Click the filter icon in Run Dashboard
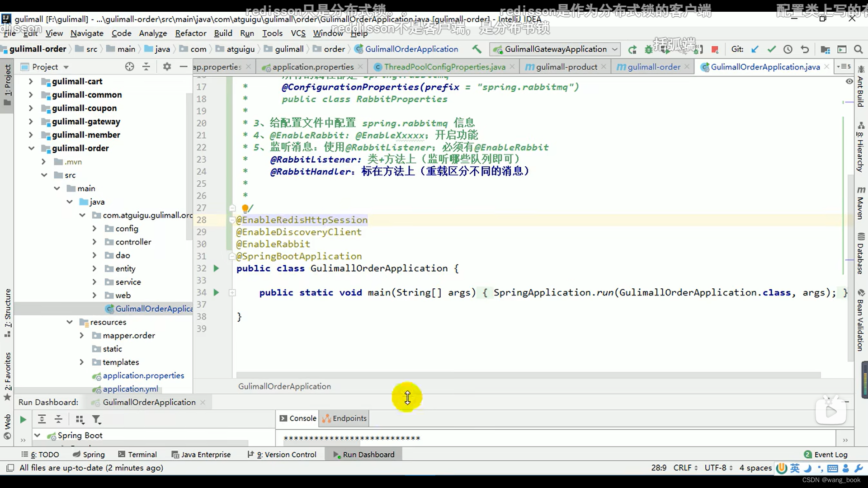 coord(96,420)
